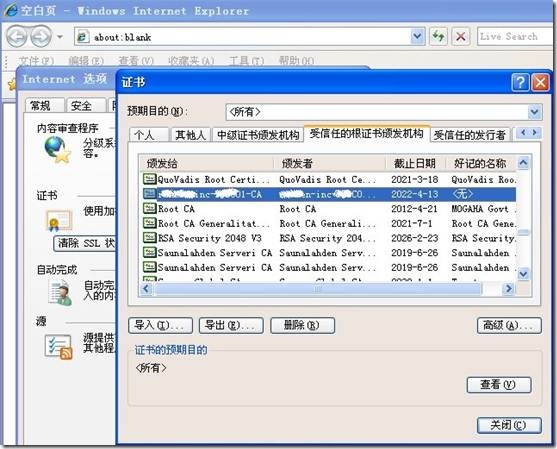Open the 文件(F) menu

(x=36, y=61)
